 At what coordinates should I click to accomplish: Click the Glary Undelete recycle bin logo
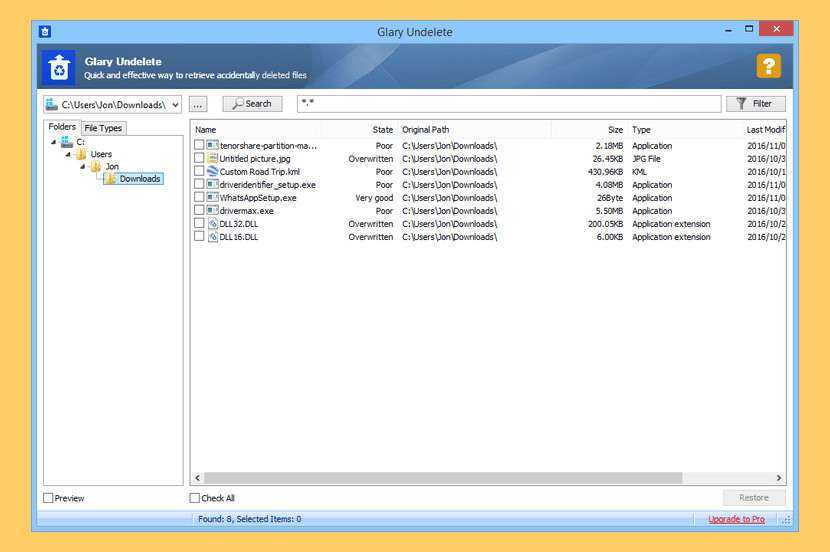point(59,67)
